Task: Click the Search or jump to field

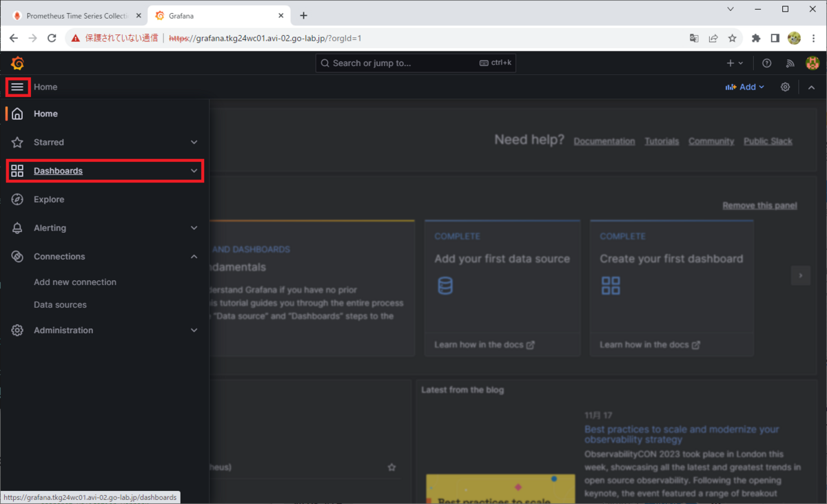Action: coord(416,63)
